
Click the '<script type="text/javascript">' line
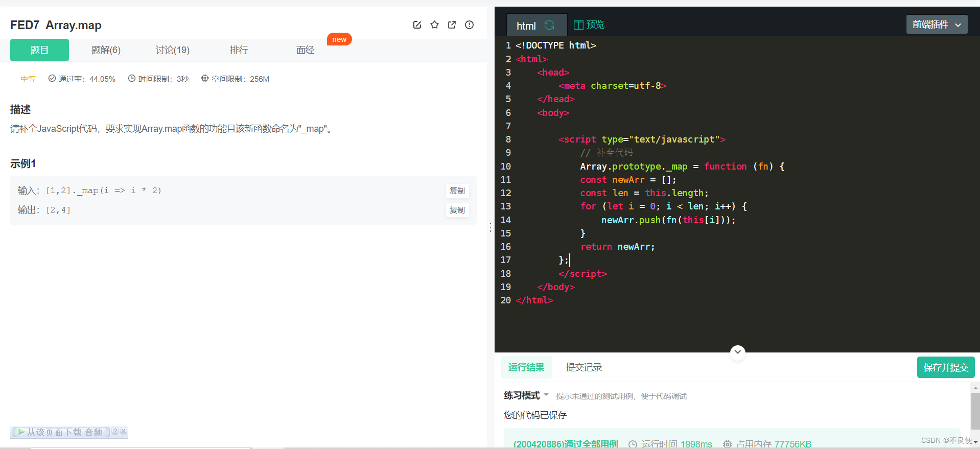[x=642, y=139]
